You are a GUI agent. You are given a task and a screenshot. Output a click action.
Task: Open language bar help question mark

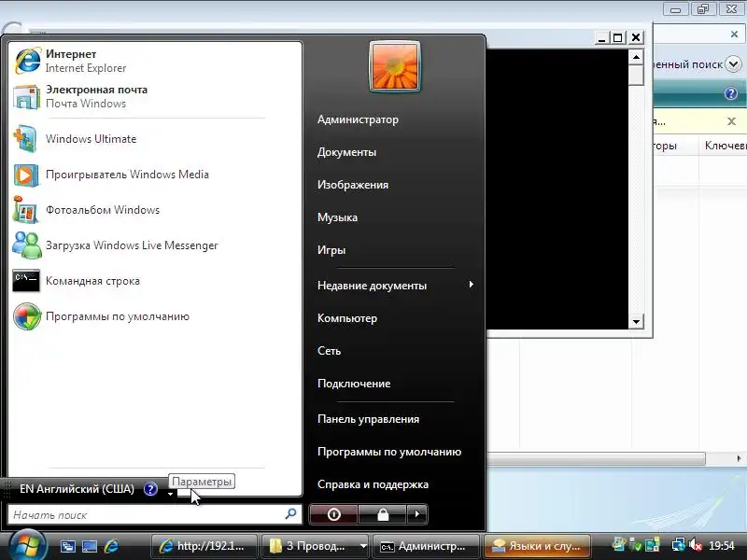tap(150, 489)
